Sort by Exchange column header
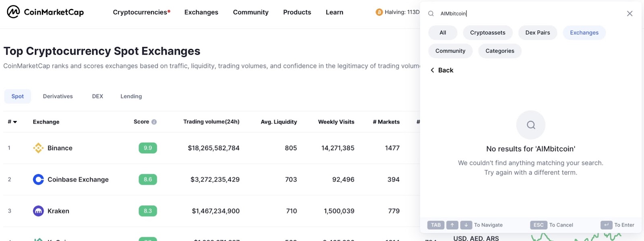 46,122
